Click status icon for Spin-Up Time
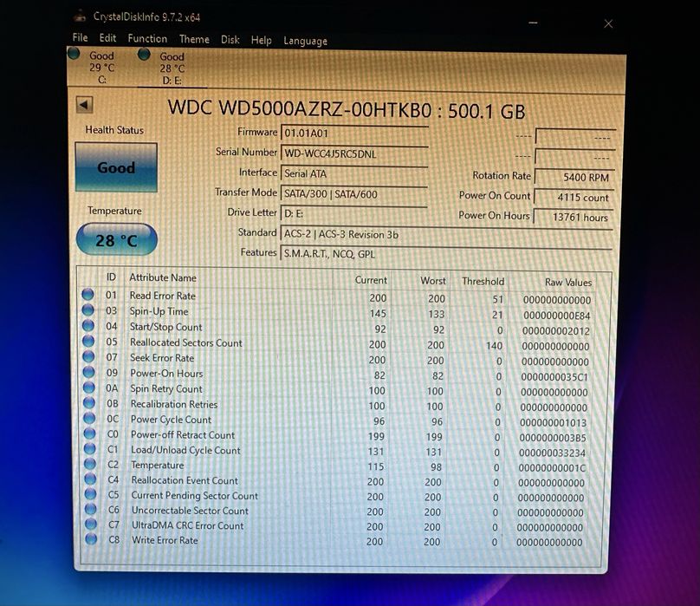Image resolution: width=700 pixels, height=606 pixels. click(x=88, y=310)
